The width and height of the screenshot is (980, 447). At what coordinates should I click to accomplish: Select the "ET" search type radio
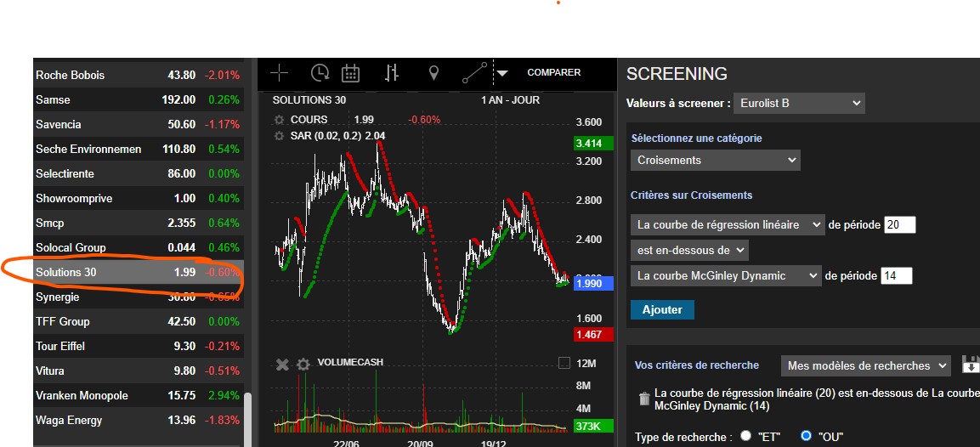click(745, 435)
